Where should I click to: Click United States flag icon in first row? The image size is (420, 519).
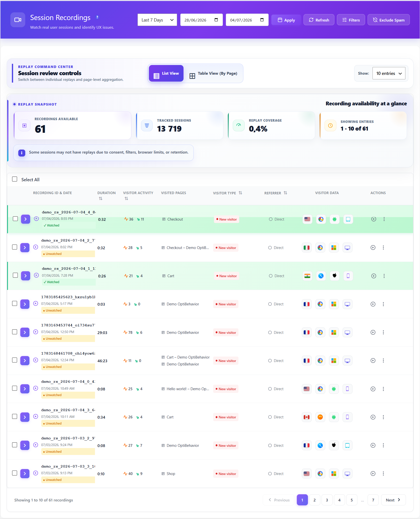click(307, 219)
